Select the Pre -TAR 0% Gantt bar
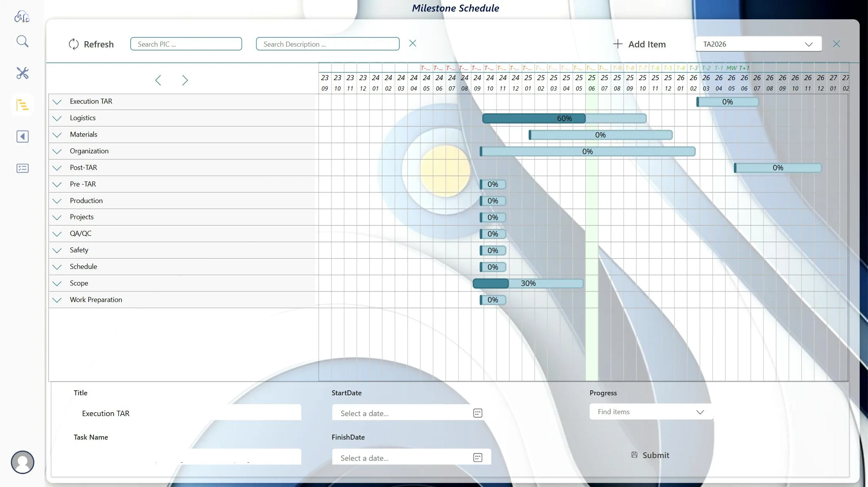868x487 pixels. (493, 184)
